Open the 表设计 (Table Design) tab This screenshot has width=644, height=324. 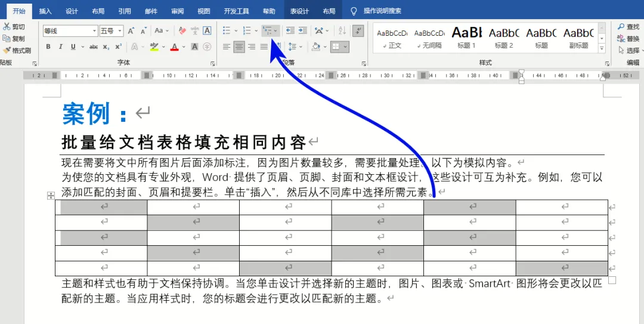coord(299,11)
